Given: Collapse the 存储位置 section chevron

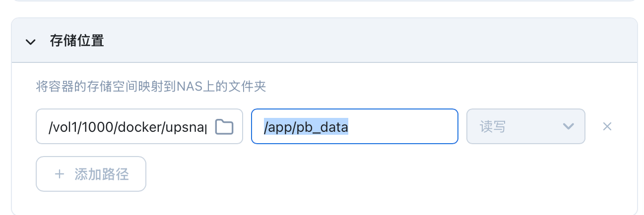Looking at the screenshot, I should click(x=31, y=42).
